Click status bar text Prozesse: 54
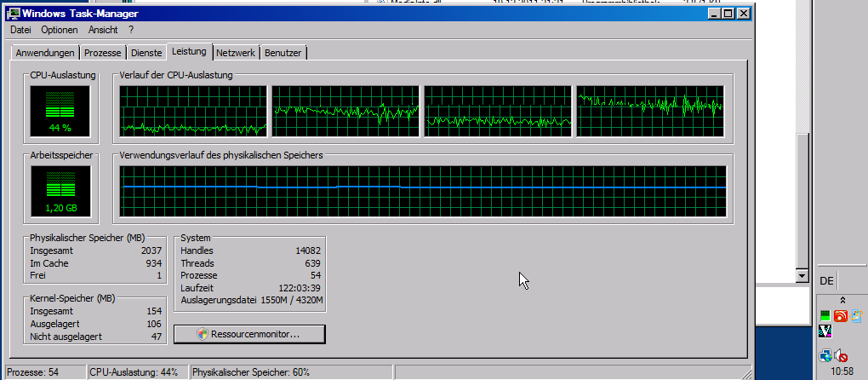The width and height of the screenshot is (868, 380). 32,372
